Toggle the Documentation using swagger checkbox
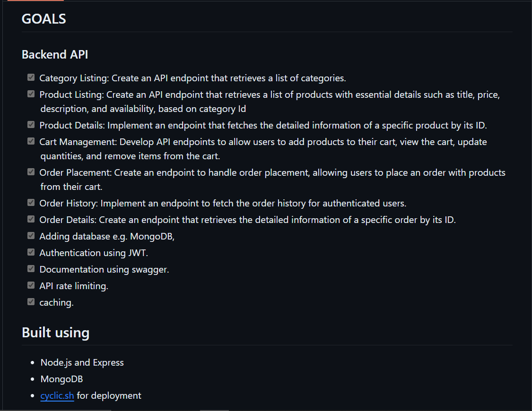This screenshot has width=532, height=411. point(31,269)
